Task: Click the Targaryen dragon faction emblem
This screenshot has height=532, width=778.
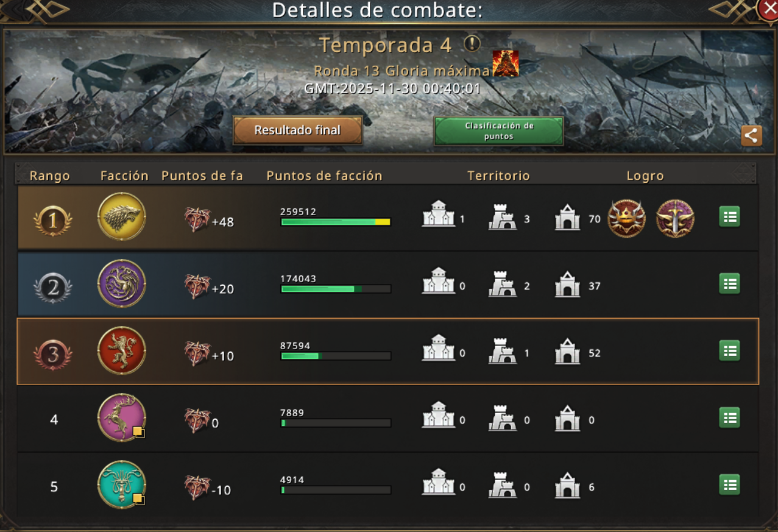Action: click(122, 283)
